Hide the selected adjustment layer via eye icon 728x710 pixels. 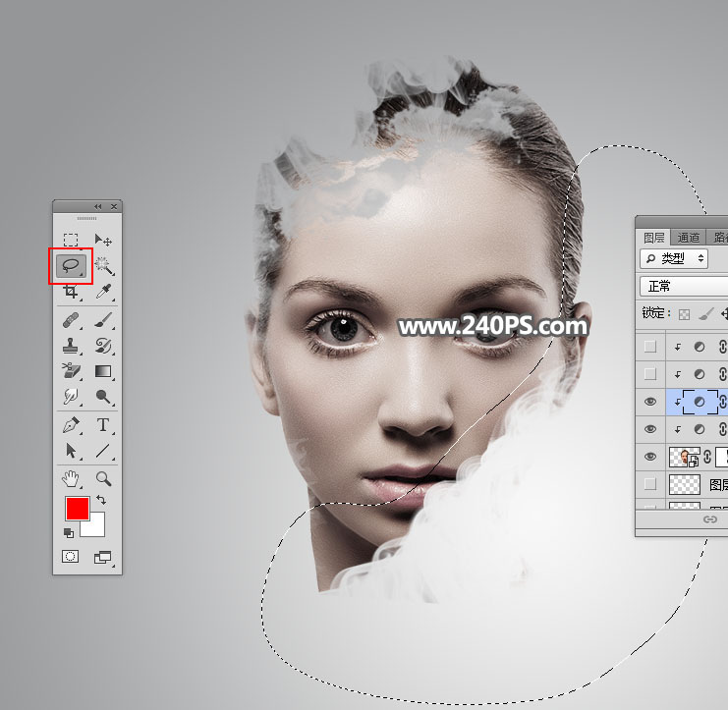click(647, 402)
